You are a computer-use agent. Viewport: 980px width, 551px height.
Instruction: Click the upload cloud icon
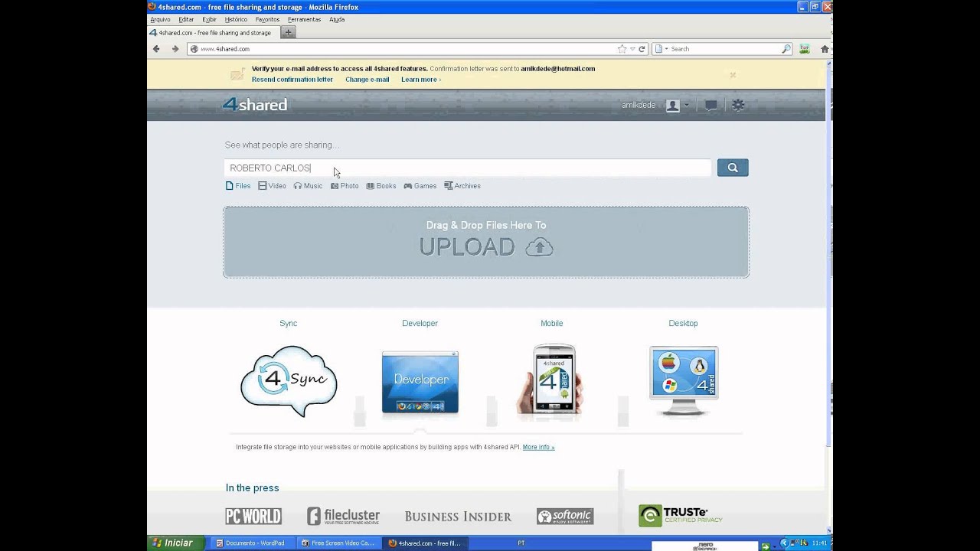tap(539, 246)
